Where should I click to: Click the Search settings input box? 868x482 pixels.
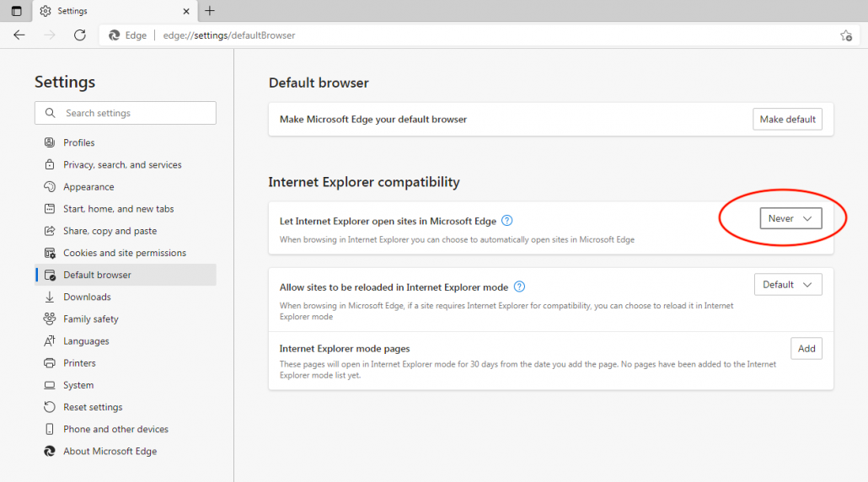click(126, 113)
